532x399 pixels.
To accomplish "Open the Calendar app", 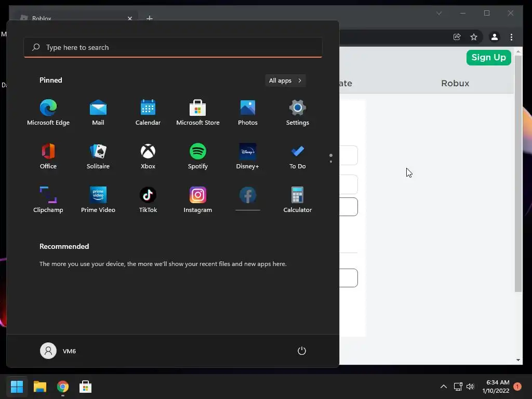I will click(x=148, y=113).
